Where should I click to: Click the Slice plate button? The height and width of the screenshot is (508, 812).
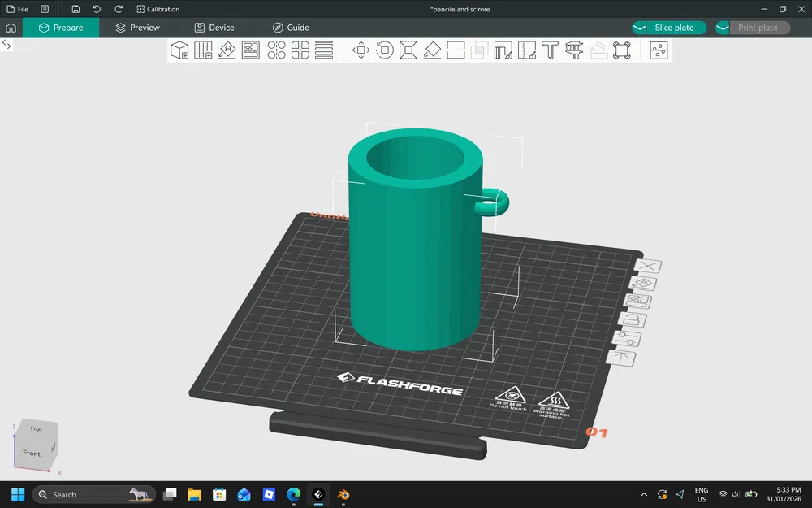tap(674, 28)
